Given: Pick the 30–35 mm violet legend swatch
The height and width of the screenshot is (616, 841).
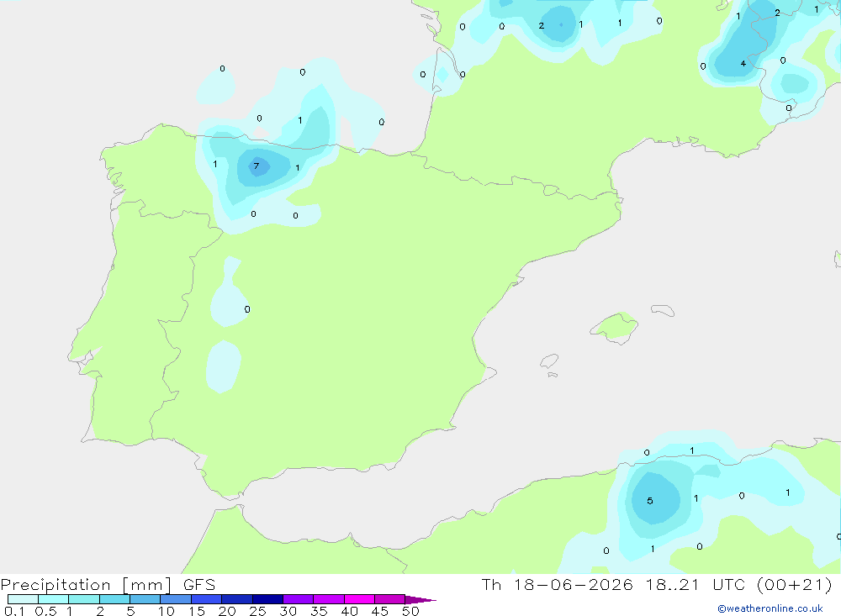Looking at the screenshot, I should click(298, 599).
